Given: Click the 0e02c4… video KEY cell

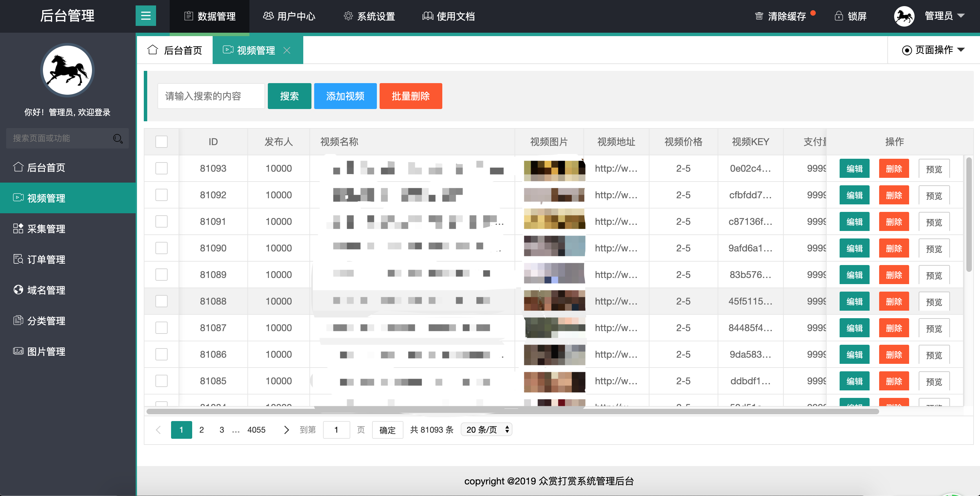Looking at the screenshot, I should (750, 169).
